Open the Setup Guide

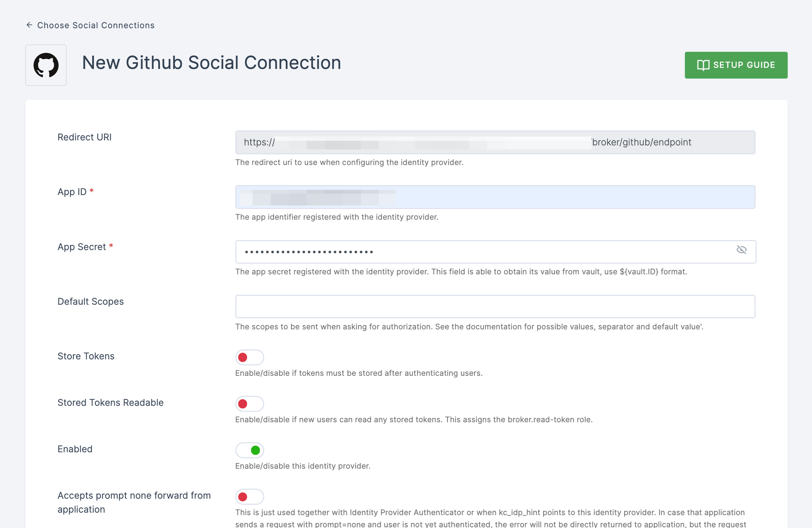(x=736, y=65)
